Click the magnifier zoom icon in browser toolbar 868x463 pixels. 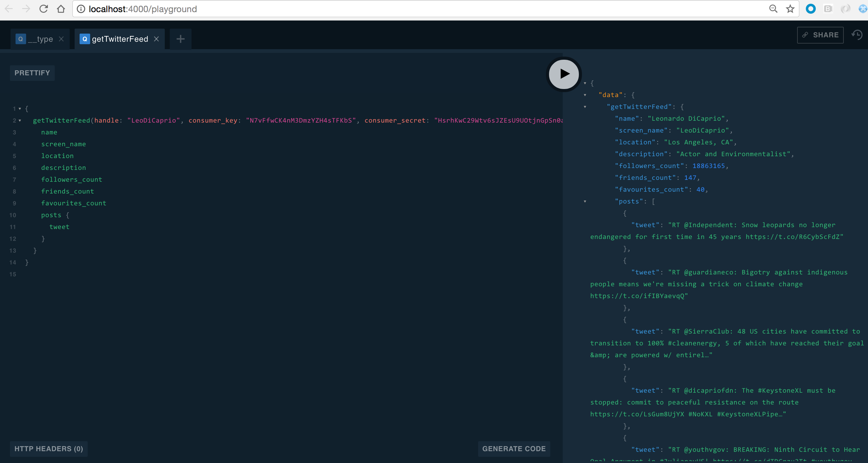click(x=773, y=9)
